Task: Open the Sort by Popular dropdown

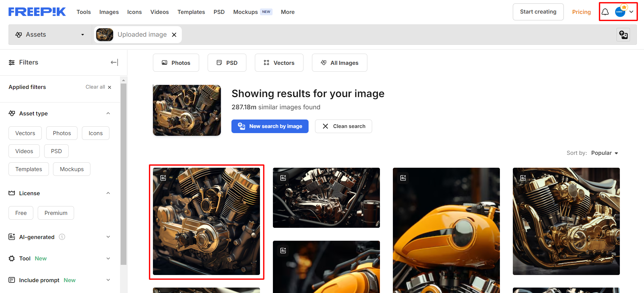Action: coord(604,153)
